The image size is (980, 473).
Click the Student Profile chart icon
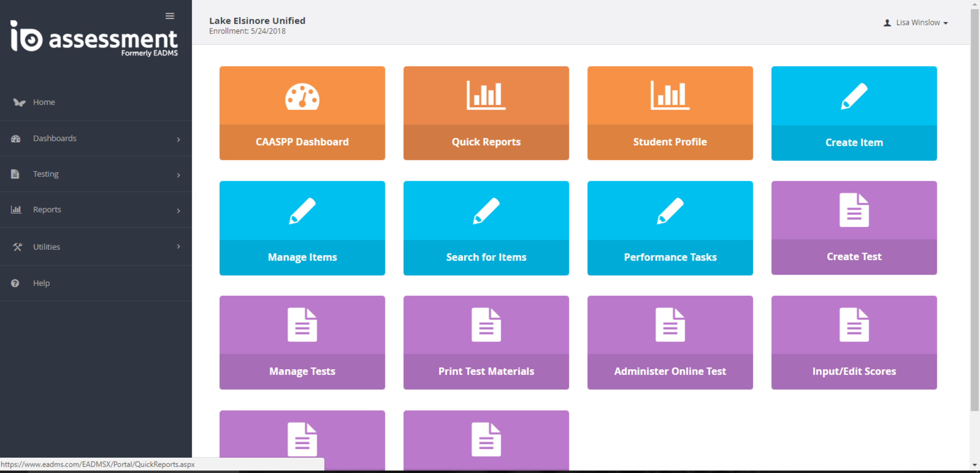coord(669,95)
